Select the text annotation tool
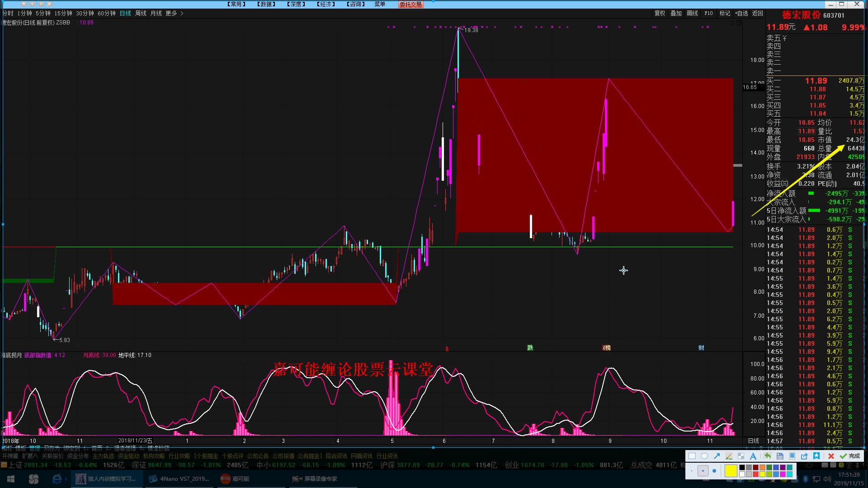868x488 pixels. (753, 456)
